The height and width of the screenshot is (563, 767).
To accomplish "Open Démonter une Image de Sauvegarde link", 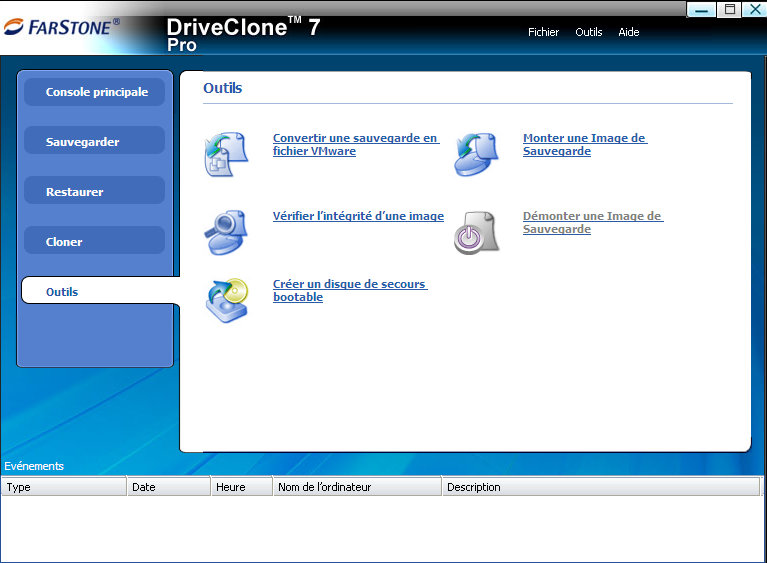I will [x=593, y=223].
